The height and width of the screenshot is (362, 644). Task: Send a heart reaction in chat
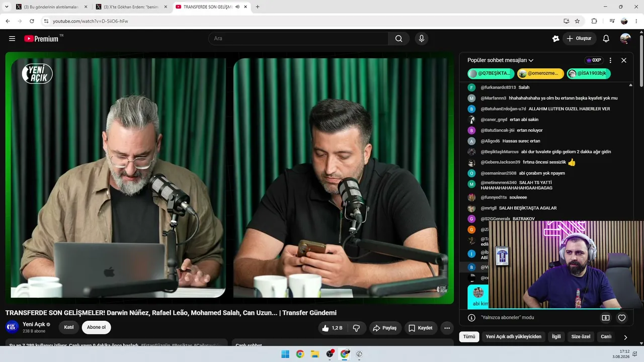tap(622, 318)
